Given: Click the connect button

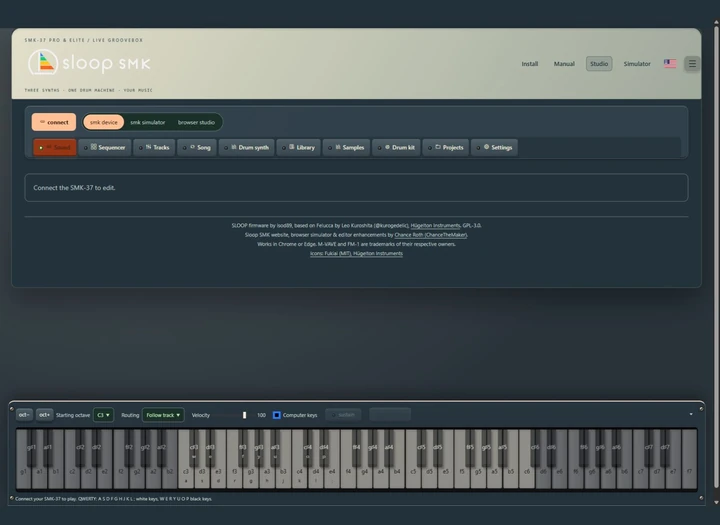Looking at the screenshot, I should (x=54, y=122).
